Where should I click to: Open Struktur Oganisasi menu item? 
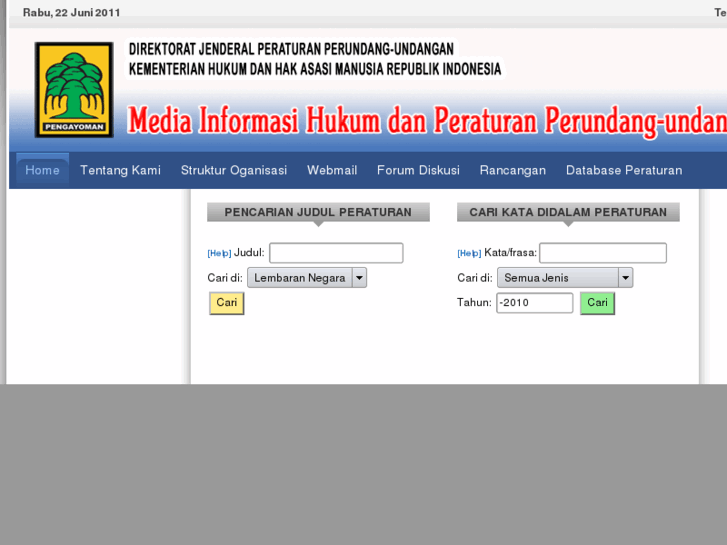[x=234, y=170]
